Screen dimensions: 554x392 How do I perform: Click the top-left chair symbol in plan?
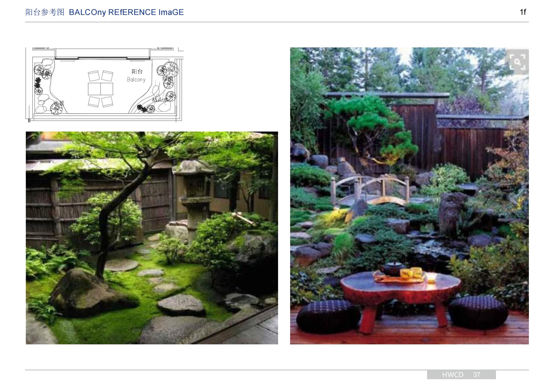click(94, 76)
